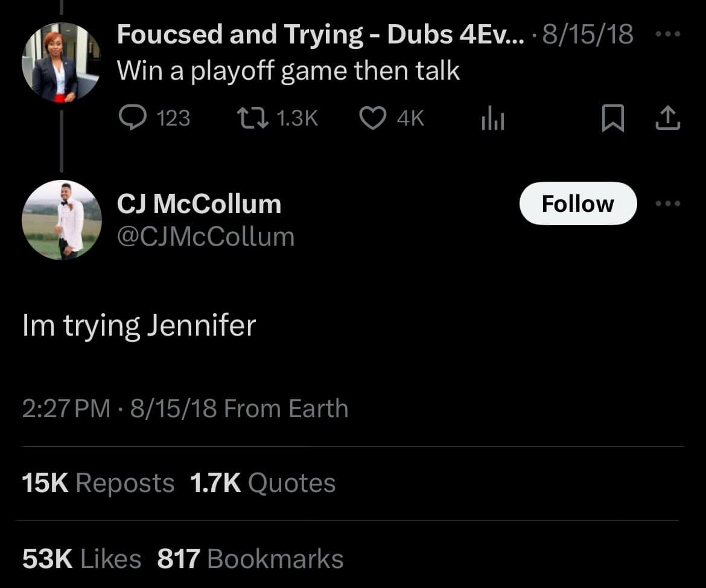706x588 pixels.
Task: Open the 817 Bookmarks count
Action: (250, 559)
